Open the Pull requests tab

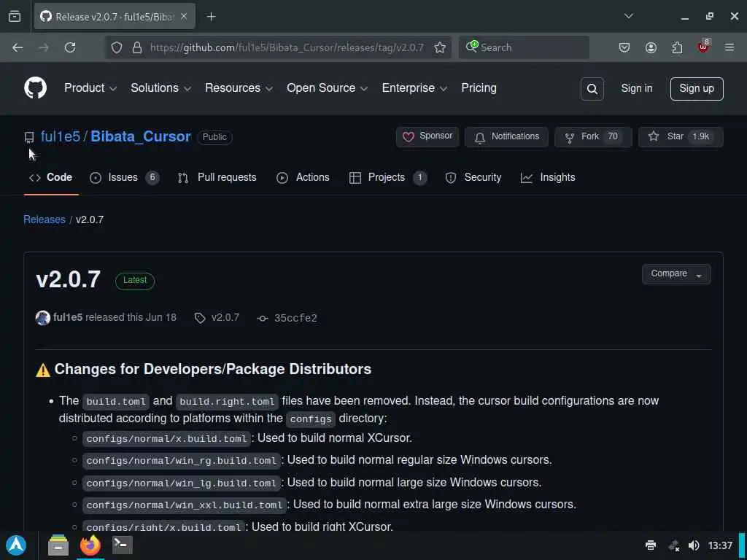[217, 178]
